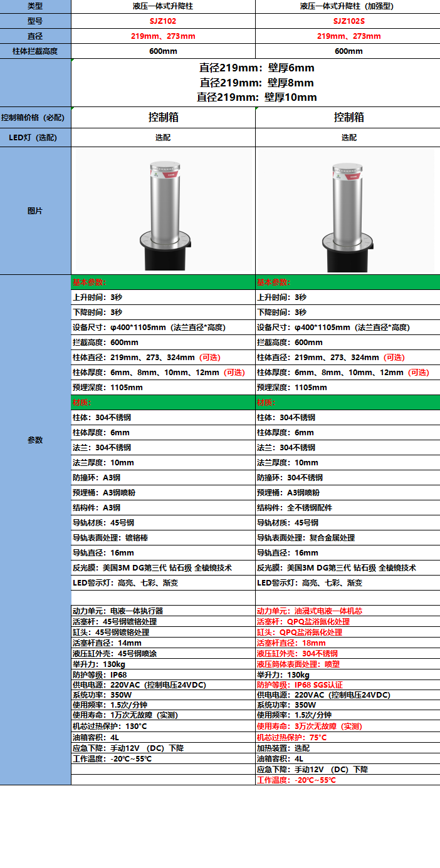Select 导轨表面处理：复合金属处理 cell
The image size is (440, 868).
click(348, 537)
